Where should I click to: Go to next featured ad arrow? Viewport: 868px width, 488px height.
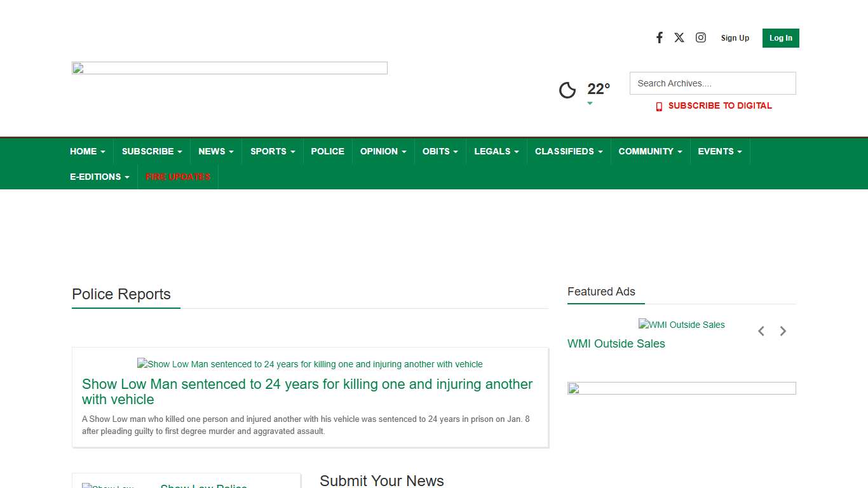pos(783,331)
